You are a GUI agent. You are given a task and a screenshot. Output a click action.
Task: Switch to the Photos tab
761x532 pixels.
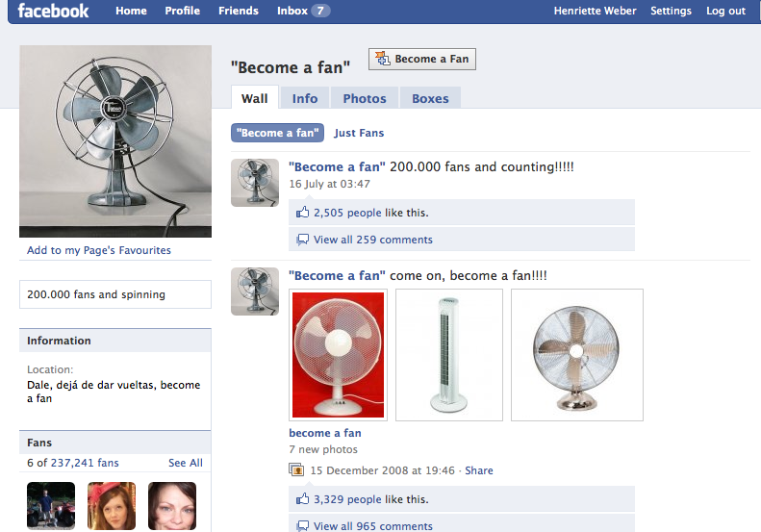coord(365,98)
